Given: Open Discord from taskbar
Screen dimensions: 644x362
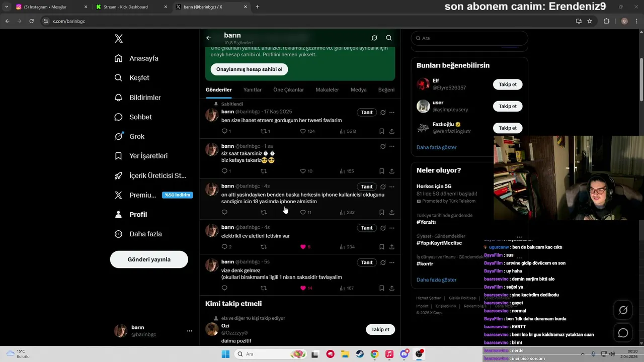Looking at the screenshot, I should pyautogui.click(x=404, y=354).
